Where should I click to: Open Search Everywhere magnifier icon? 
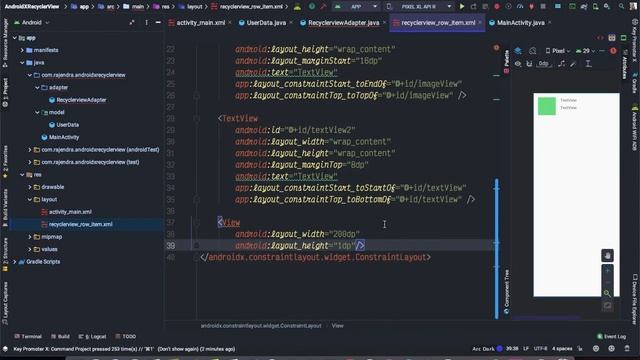click(621, 7)
